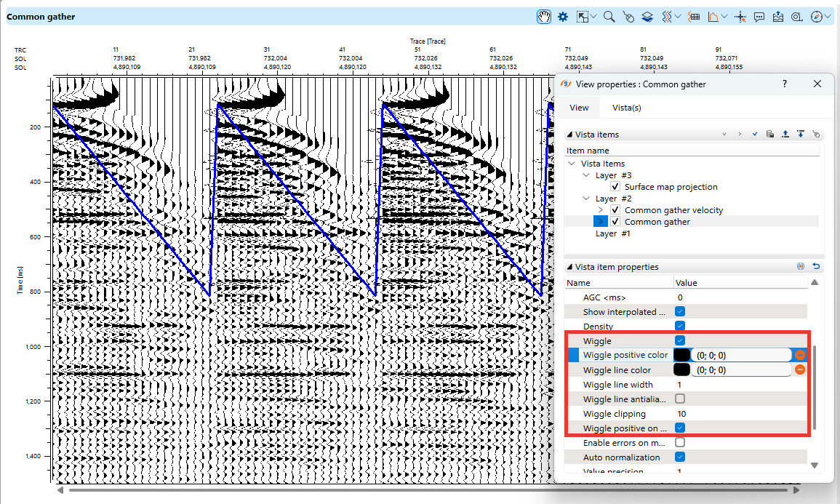Open the gear settings icon
The image size is (840, 504).
[x=562, y=17]
